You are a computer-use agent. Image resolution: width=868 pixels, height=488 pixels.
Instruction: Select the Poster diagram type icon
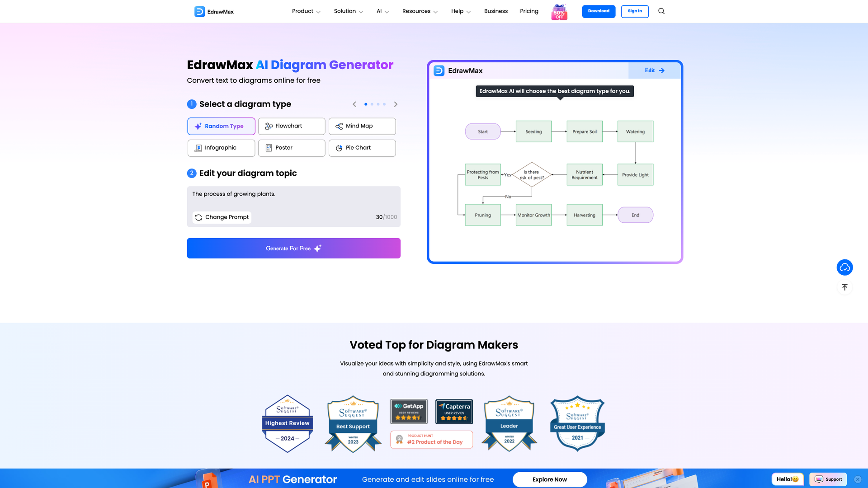pos(269,148)
